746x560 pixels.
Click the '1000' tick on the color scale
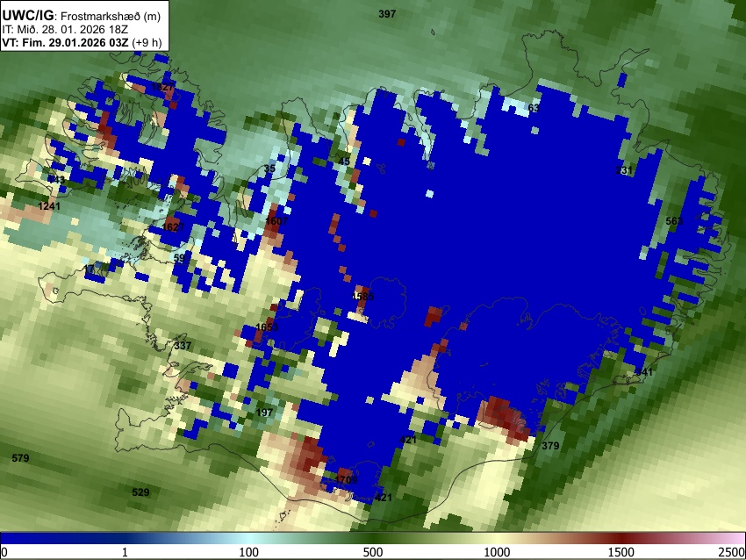497,552
